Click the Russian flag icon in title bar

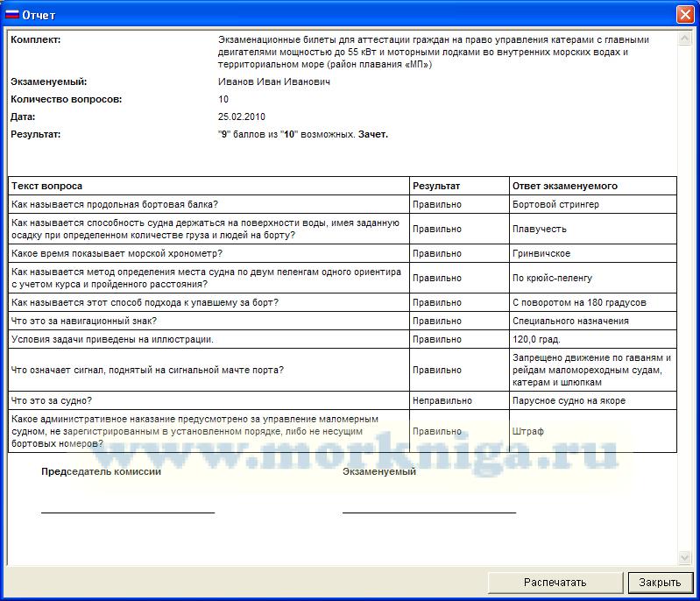point(12,15)
